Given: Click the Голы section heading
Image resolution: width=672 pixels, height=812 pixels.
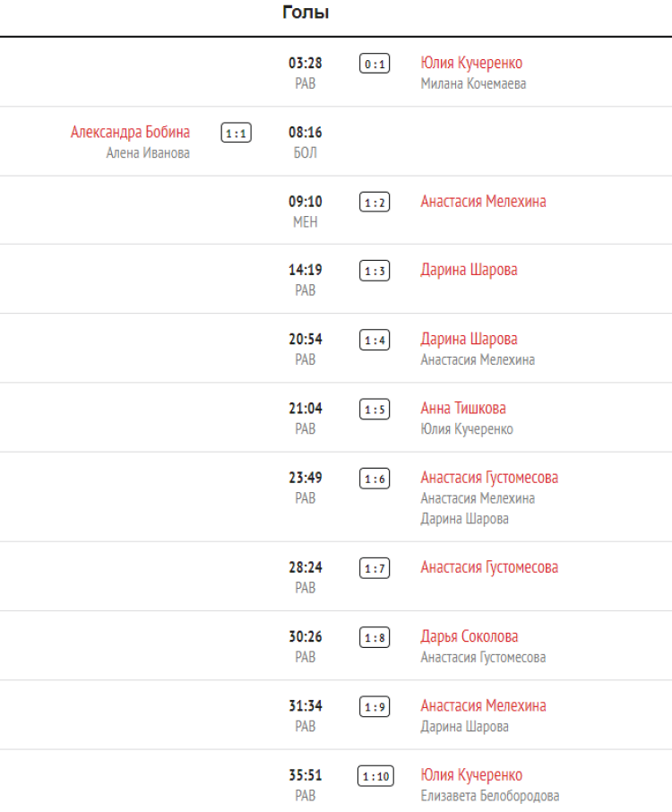Looking at the screenshot, I should [306, 13].
